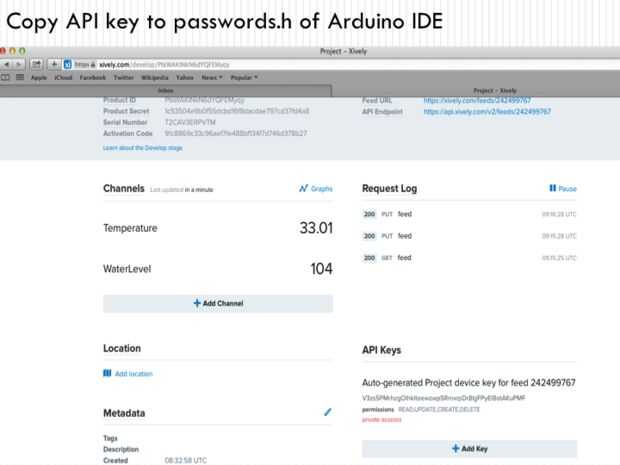Click the pencil edit Metadata icon
The height and width of the screenshot is (465, 620).
click(x=327, y=411)
